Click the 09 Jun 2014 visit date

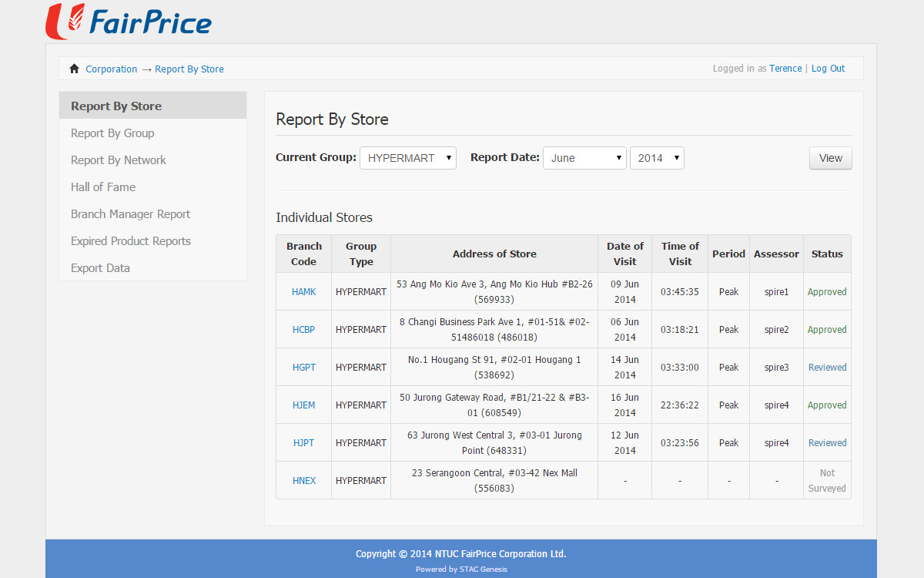(x=624, y=291)
